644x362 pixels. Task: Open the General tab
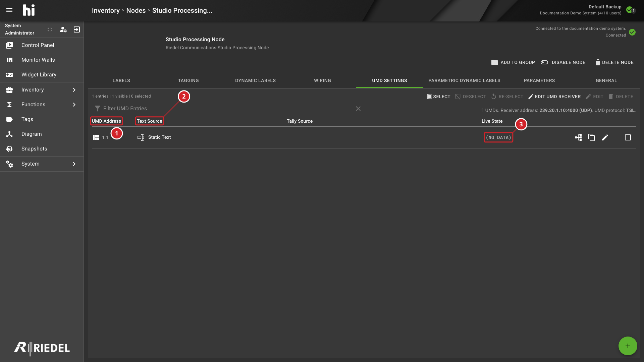pyautogui.click(x=606, y=80)
